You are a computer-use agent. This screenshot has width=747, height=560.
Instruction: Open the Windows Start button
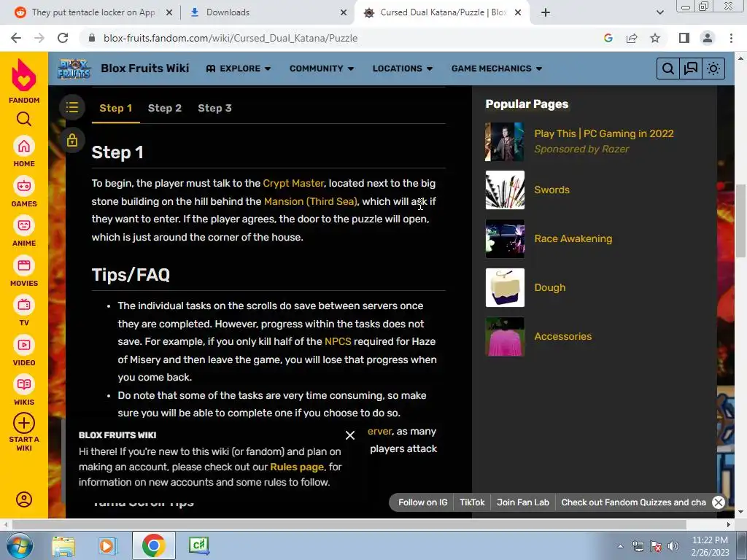coord(20,545)
